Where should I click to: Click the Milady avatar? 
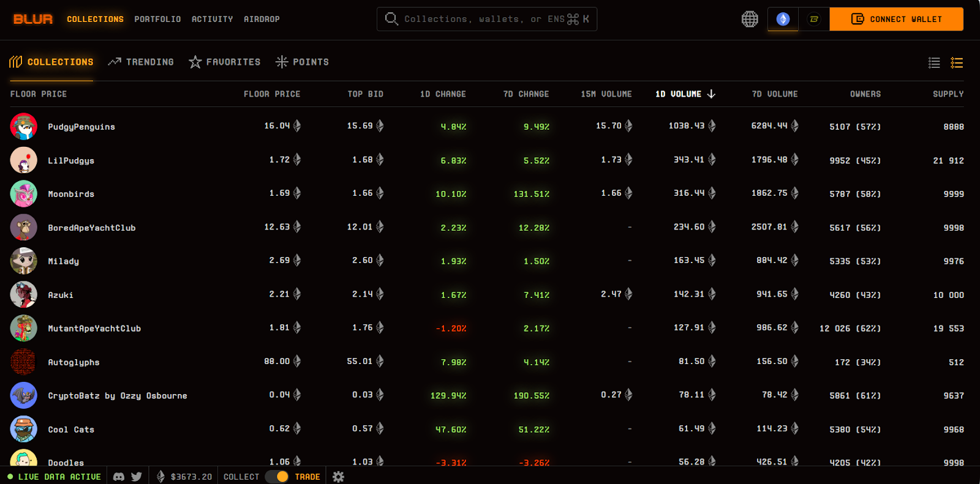[24, 261]
